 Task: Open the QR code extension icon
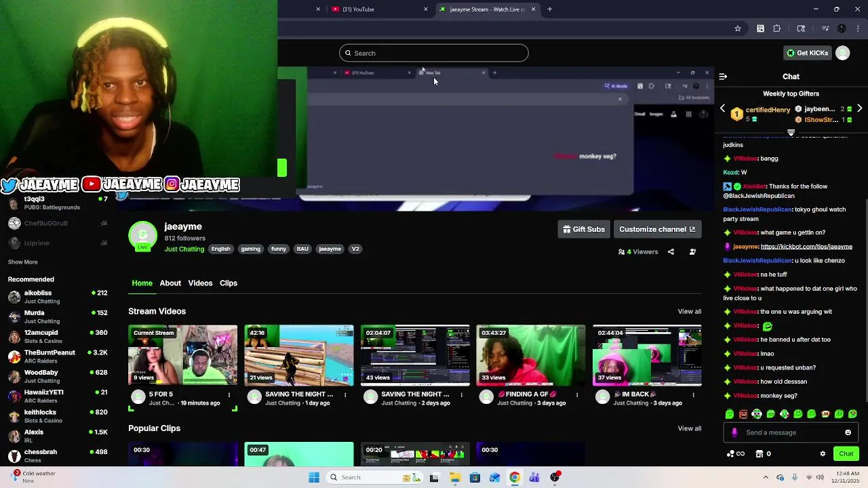[760, 28]
